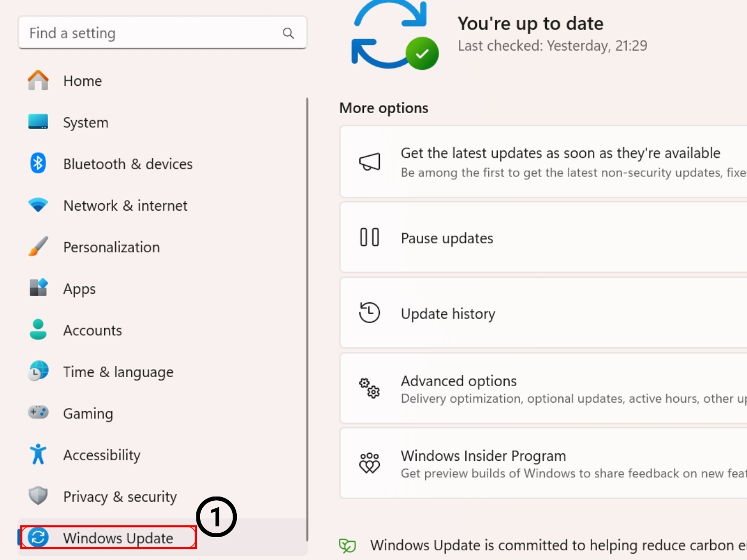Screen dimensions: 747x560
Task: Click the megaphone icon for latest updates
Action: click(369, 162)
